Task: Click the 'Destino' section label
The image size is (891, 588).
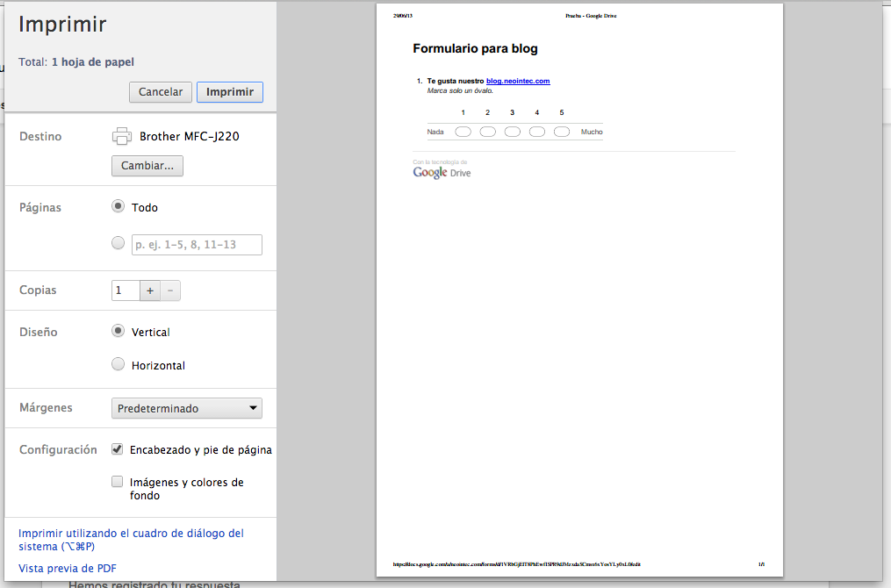Action: click(40, 136)
